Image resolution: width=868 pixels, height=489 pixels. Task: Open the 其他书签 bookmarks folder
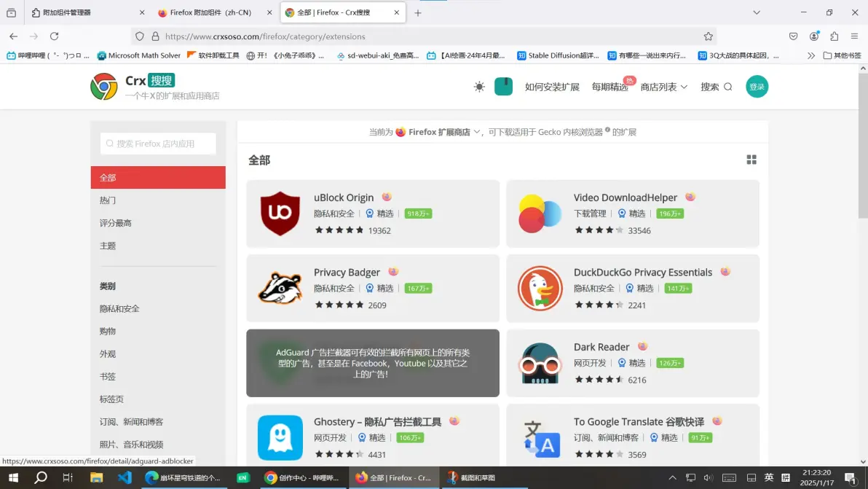pos(842,55)
